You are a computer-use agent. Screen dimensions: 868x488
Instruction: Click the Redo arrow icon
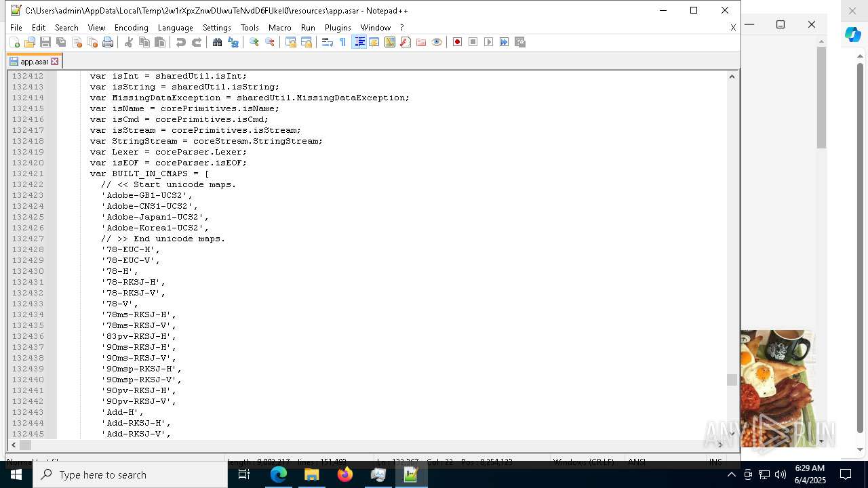[197, 42]
